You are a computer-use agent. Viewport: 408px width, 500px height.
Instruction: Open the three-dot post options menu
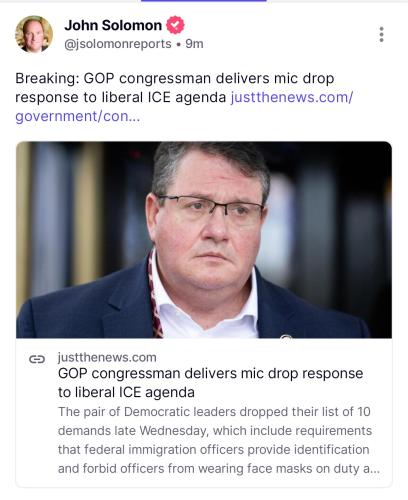(x=381, y=34)
